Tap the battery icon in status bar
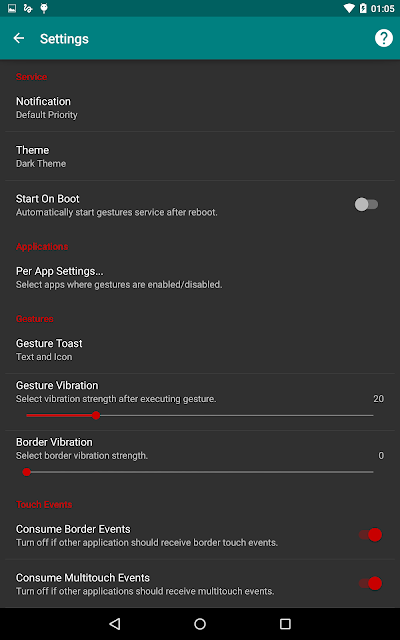Screen dimensions: 400x640 point(363,8)
